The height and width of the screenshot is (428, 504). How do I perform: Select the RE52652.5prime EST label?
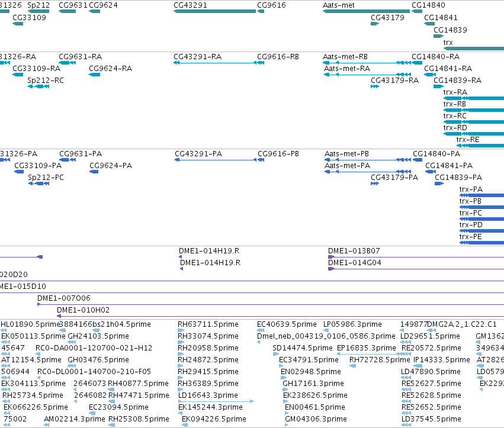tap(431, 407)
